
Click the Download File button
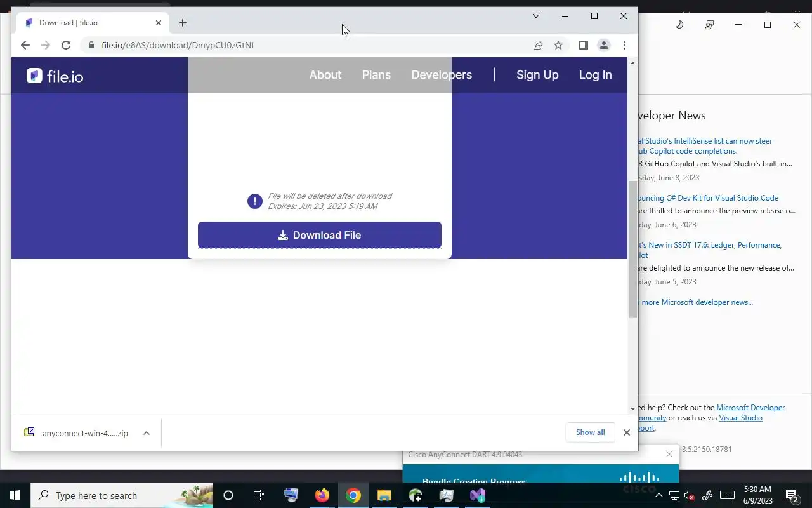click(320, 235)
